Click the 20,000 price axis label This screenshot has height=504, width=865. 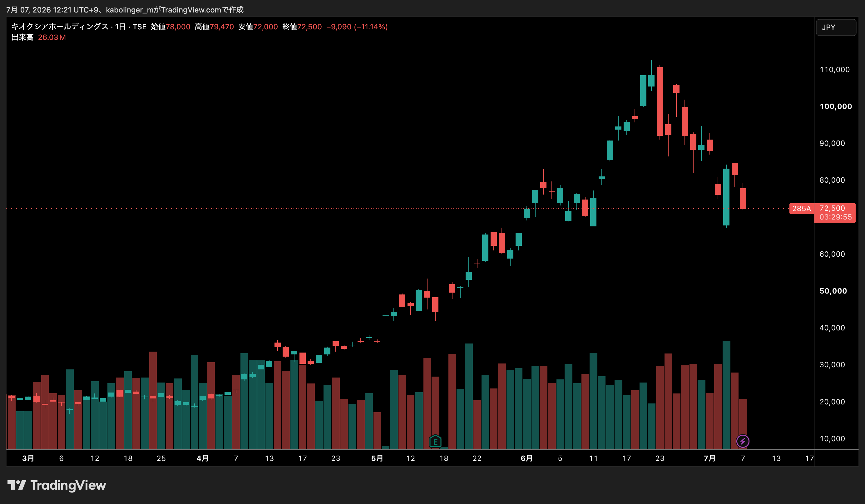click(x=832, y=402)
